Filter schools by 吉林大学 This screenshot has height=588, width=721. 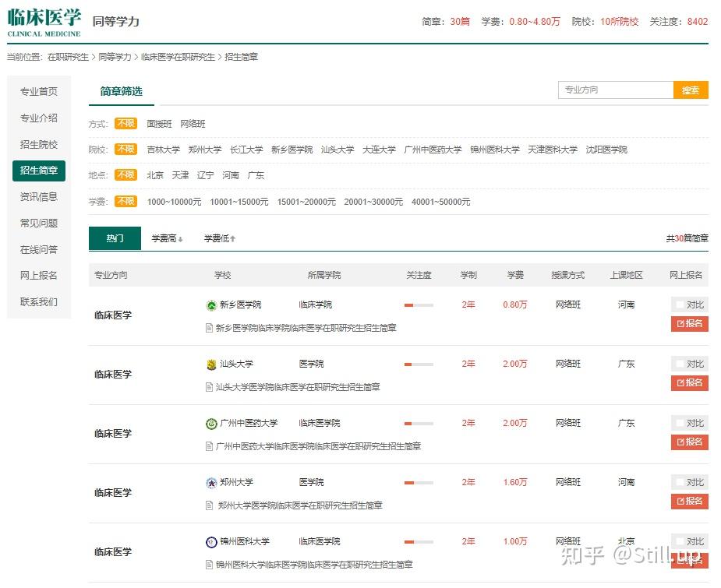pyautogui.click(x=163, y=150)
